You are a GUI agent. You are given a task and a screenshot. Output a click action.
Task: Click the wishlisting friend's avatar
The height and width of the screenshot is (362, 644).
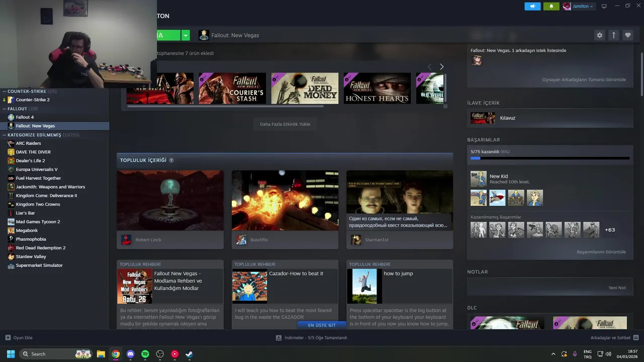point(476,61)
